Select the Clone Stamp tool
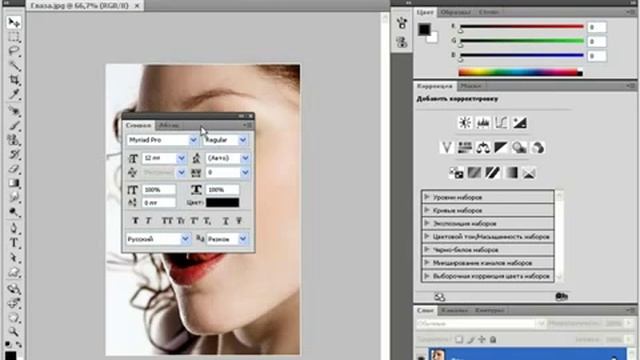Image resolution: width=640 pixels, height=360 pixels. click(x=14, y=140)
